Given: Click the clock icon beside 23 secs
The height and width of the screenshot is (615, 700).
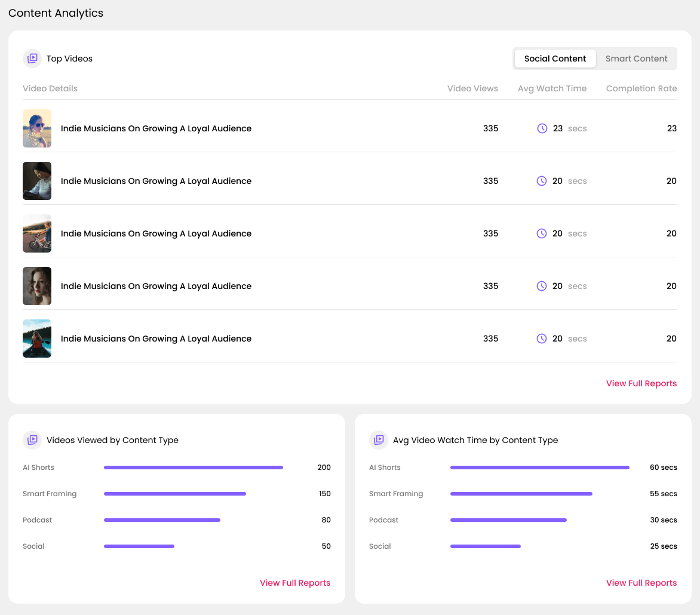Looking at the screenshot, I should 542,128.
